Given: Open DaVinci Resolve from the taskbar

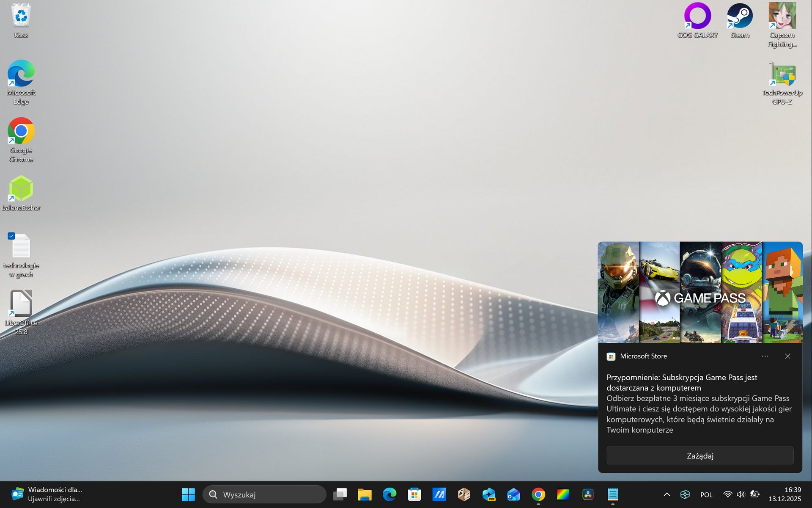Looking at the screenshot, I should point(588,494).
